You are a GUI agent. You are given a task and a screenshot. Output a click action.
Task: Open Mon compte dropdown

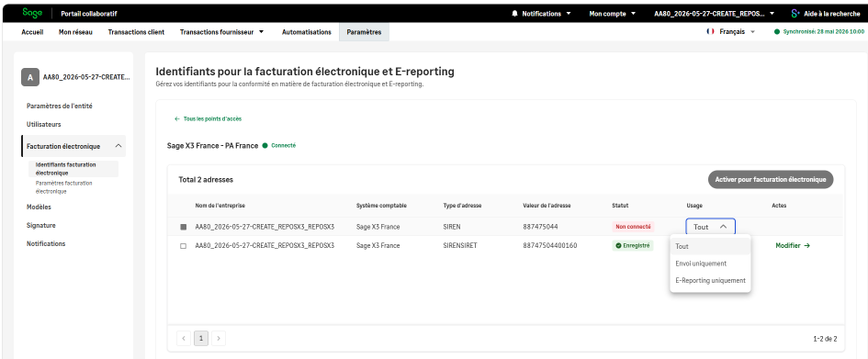pos(613,13)
